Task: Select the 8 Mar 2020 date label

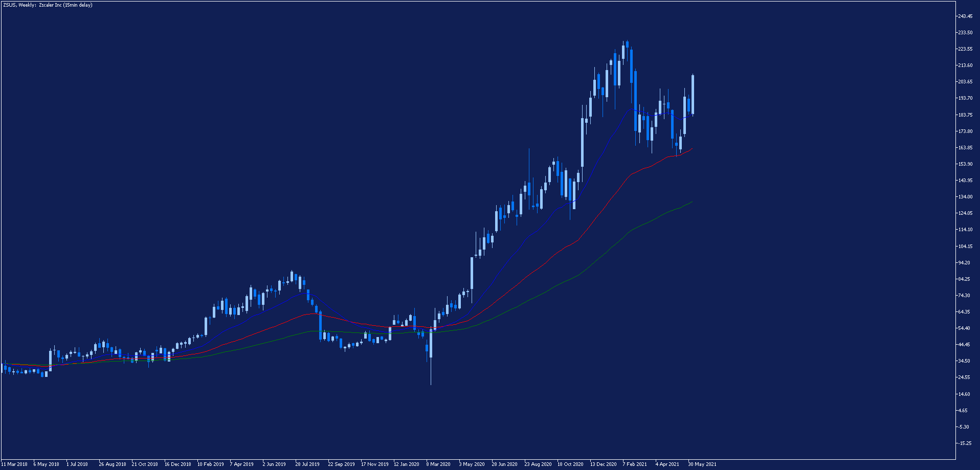Action: coord(438,464)
